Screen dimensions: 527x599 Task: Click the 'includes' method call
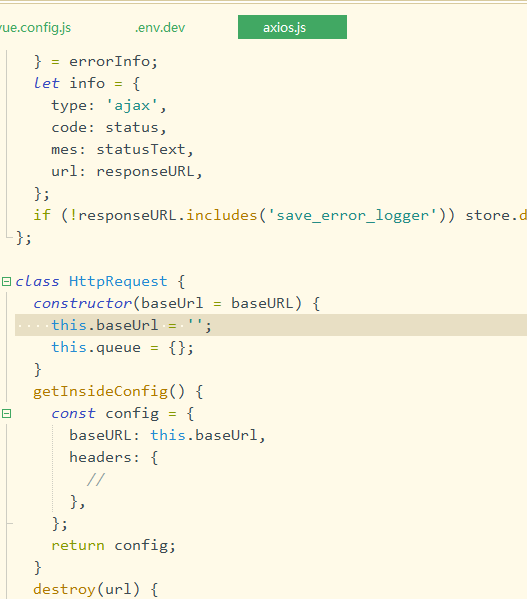click(221, 215)
